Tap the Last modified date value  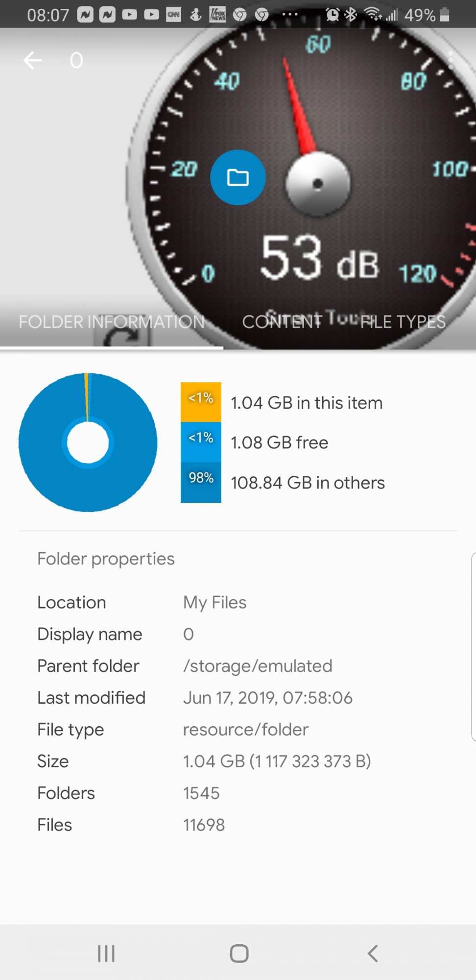(x=268, y=698)
